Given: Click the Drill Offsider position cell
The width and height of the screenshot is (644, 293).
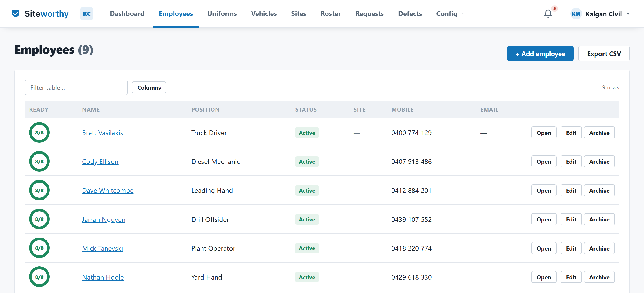Looking at the screenshot, I should point(210,219).
